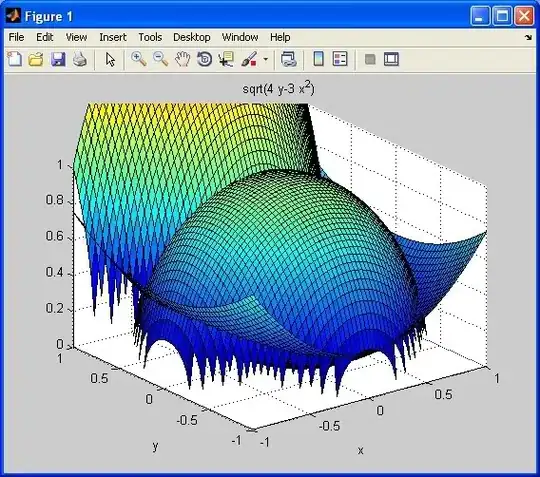Print the figure using the printer icon
This screenshot has height=477, width=540.
(80, 59)
